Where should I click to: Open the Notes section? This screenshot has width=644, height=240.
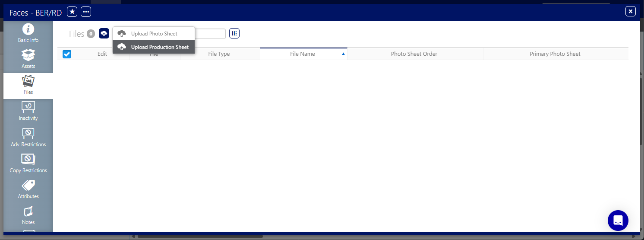pos(28,215)
